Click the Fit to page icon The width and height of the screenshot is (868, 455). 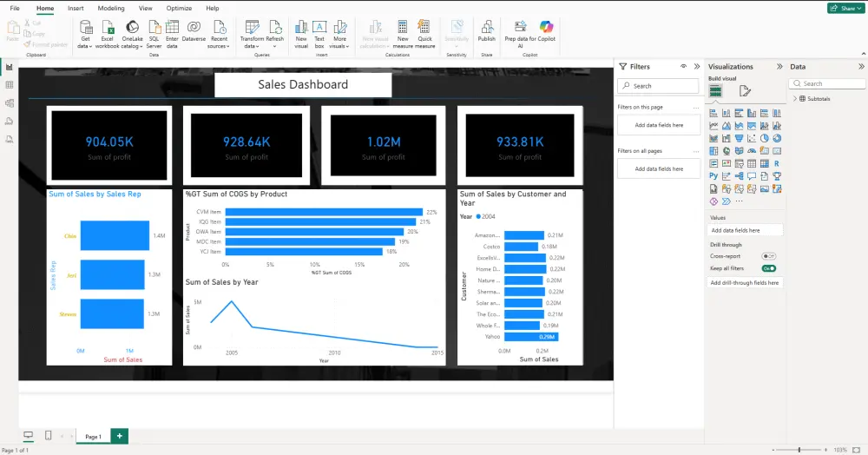[x=857, y=450]
